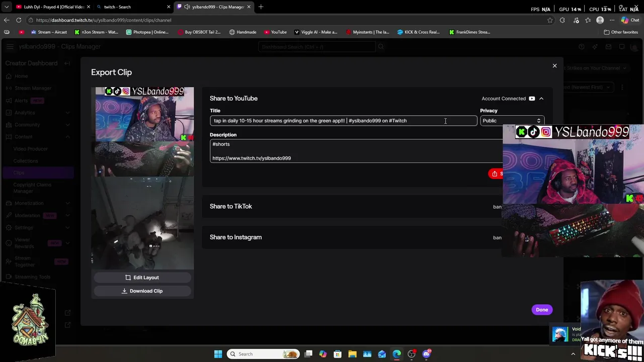Open the Viggle AI bookmark
Image resolution: width=644 pixels, height=362 pixels.
[x=316, y=32]
